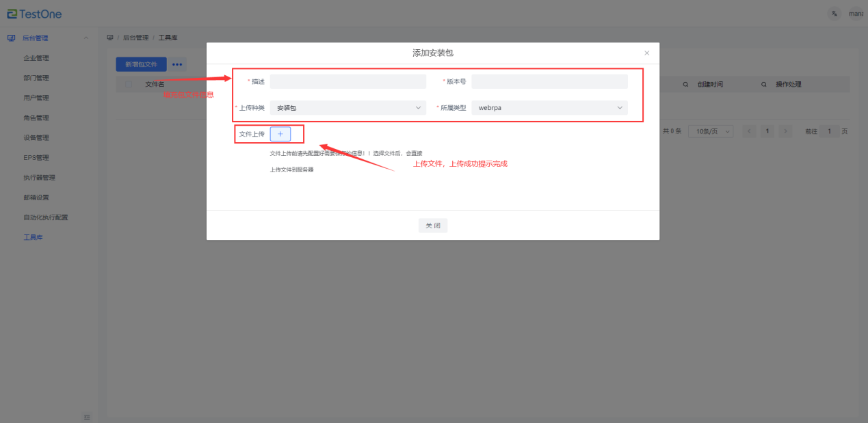
Task: Click the language translate icon in header
Action: (x=834, y=14)
